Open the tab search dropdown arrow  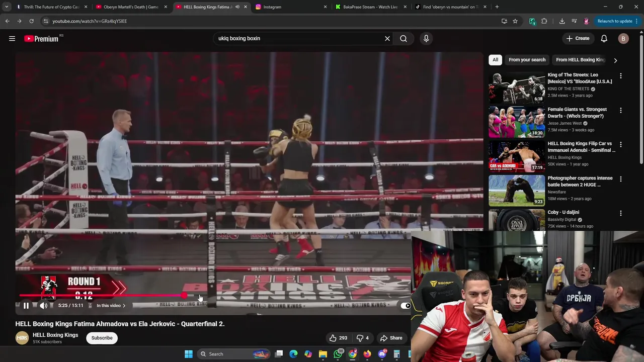coord(7,7)
